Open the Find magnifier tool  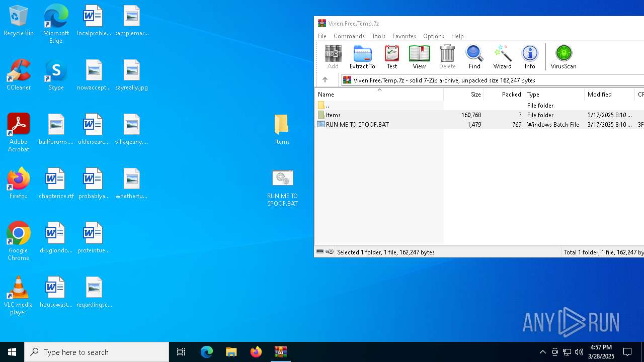click(474, 57)
